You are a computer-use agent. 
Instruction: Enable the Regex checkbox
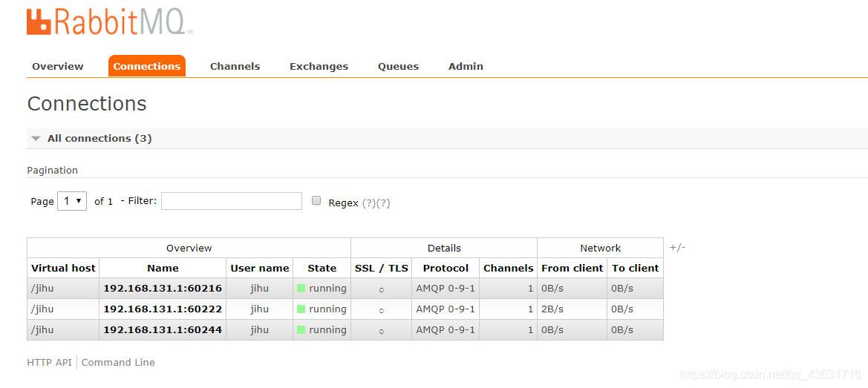pos(316,200)
